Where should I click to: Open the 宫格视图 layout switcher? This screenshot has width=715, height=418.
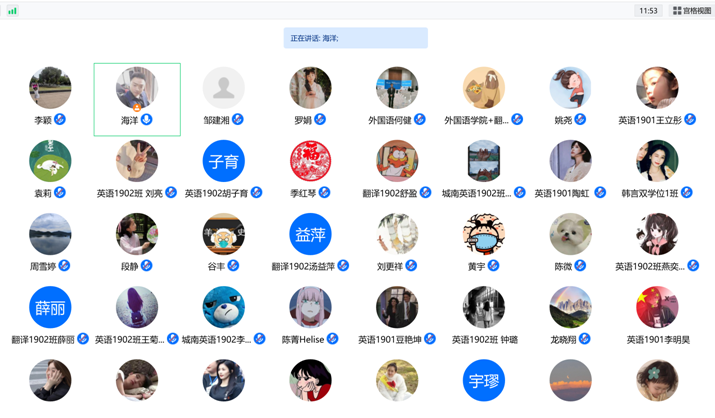coord(692,11)
